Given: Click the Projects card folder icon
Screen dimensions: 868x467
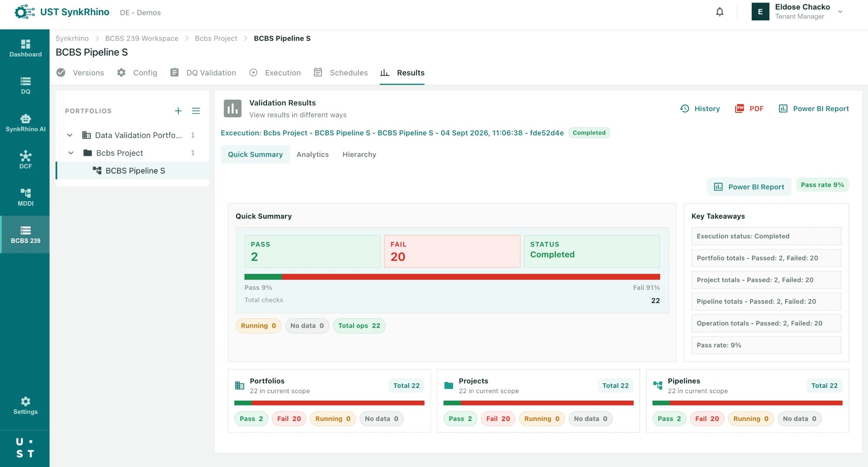Looking at the screenshot, I should 449,385.
